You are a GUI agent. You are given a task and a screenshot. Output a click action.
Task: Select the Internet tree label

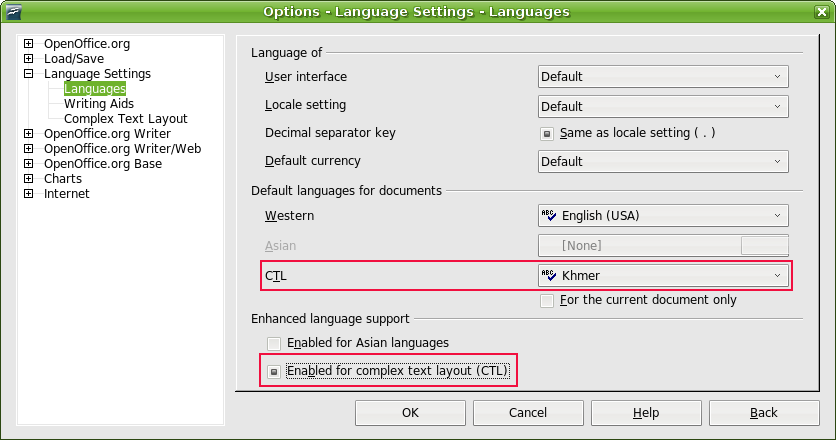pos(67,194)
